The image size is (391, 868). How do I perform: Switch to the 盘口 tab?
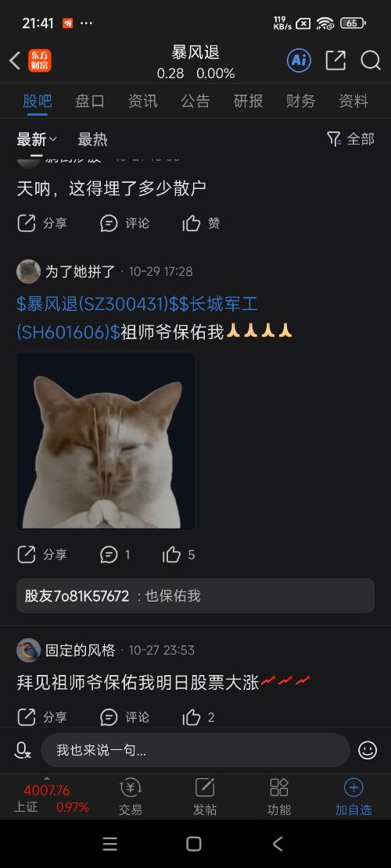click(x=90, y=101)
